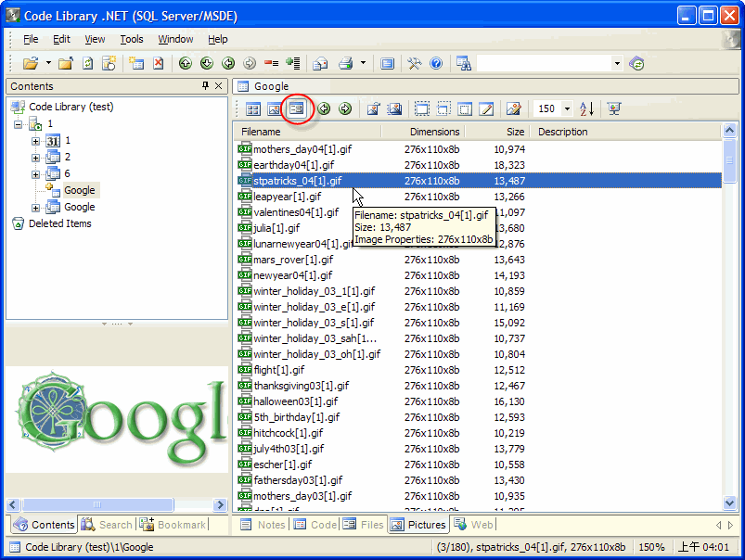Click the refresh document icon in main toolbar
The width and height of the screenshot is (745, 560).
[x=88, y=63]
